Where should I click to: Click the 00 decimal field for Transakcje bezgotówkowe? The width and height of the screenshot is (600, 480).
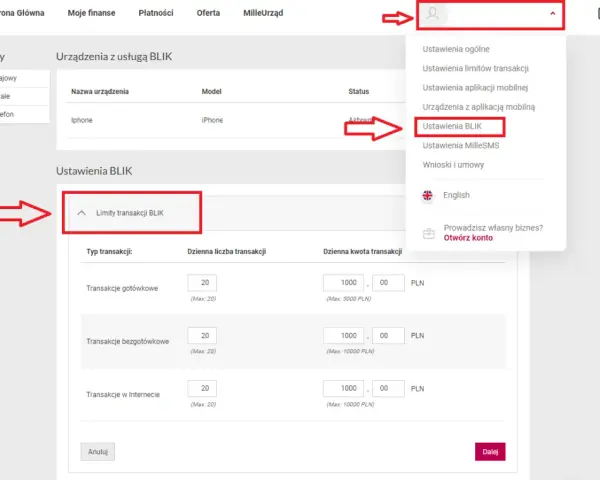click(x=388, y=336)
